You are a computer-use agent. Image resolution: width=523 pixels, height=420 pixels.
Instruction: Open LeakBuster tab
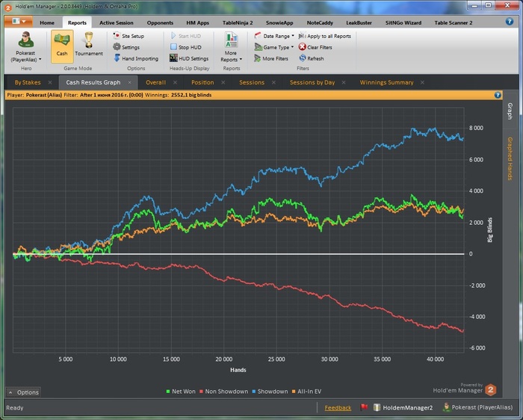tap(359, 22)
